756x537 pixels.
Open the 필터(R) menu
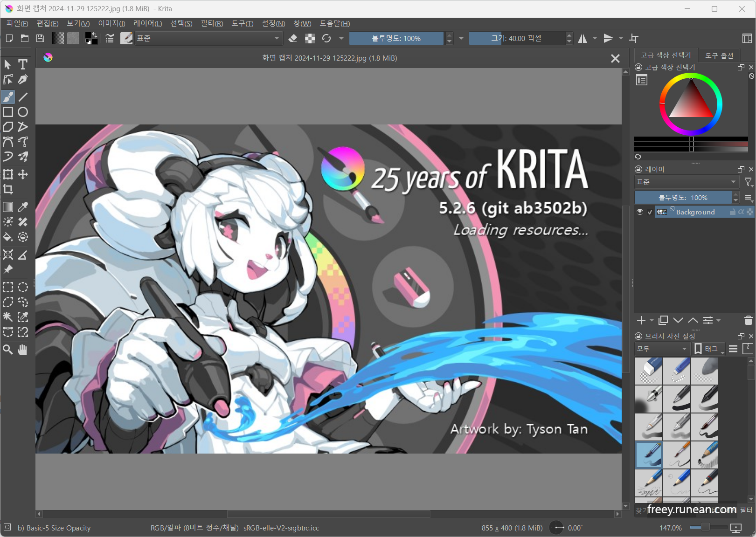[x=212, y=23]
